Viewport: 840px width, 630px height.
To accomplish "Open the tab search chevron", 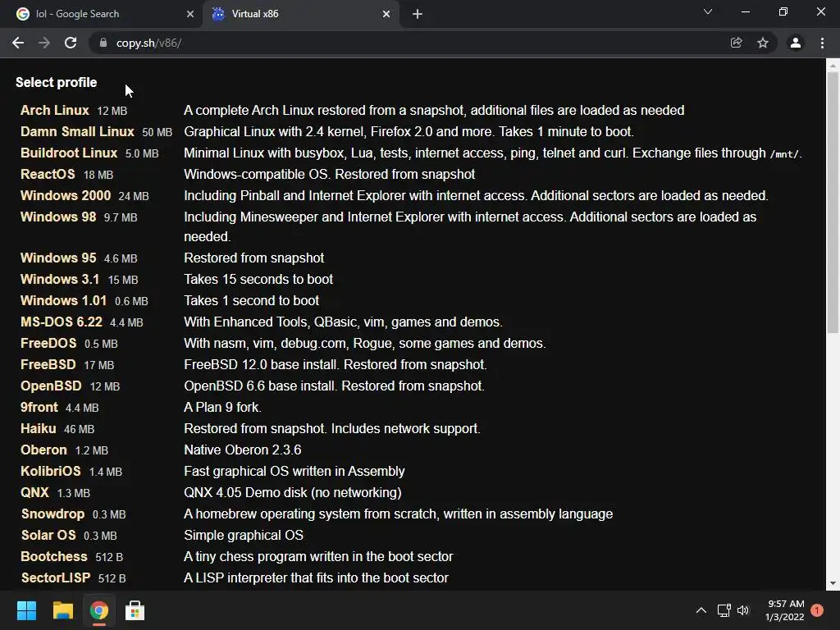I will click(708, 11).
